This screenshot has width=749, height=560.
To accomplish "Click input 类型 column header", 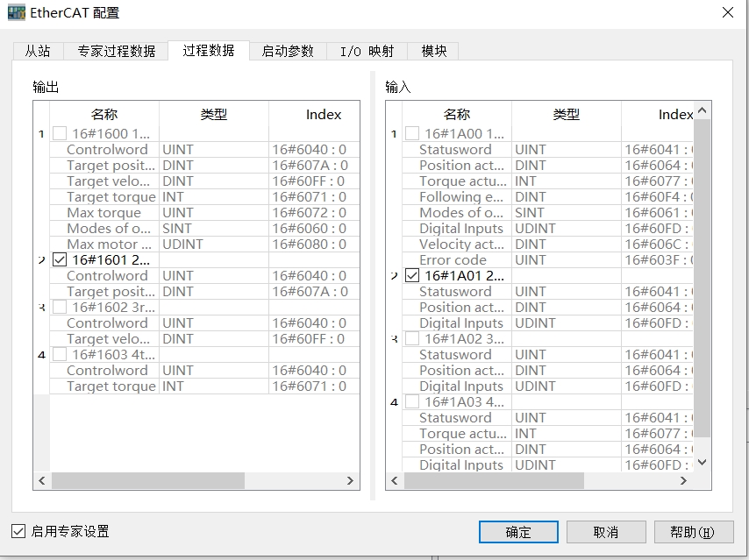I will click(566, 114).
